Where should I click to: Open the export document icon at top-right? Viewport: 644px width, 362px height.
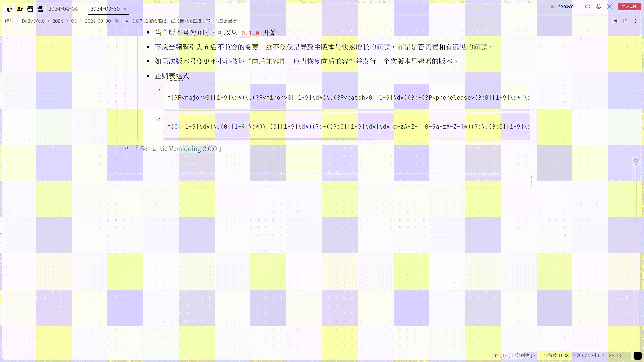(625, 21)
